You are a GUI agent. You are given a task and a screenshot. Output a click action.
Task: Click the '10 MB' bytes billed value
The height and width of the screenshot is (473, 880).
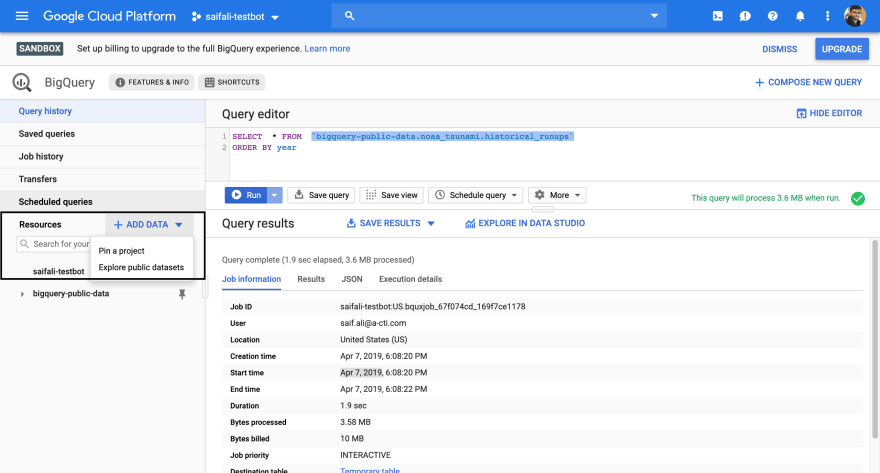(x=352, y=439)
